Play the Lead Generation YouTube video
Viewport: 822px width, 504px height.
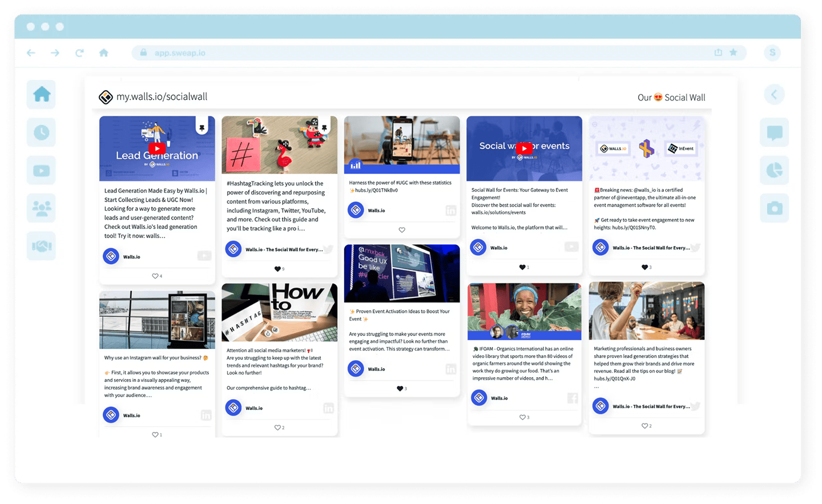click(157, 148)
